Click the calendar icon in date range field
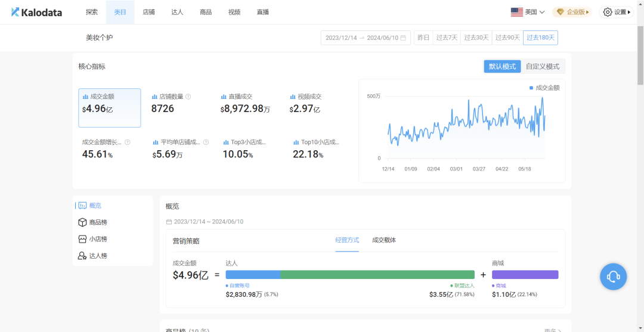This screenshot has height=332, width=644. [x=403, y=38]
